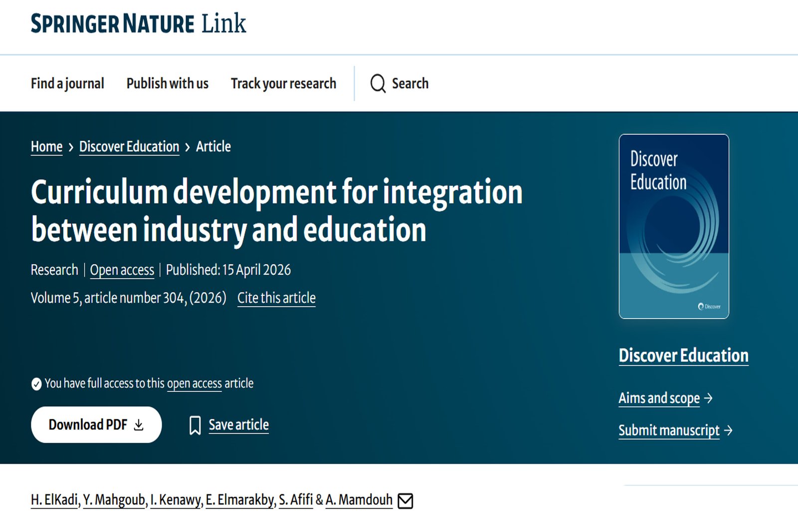Download the article PDF
Image resolution: width=798 pixels, height=532 pixels.
[96, 425]
